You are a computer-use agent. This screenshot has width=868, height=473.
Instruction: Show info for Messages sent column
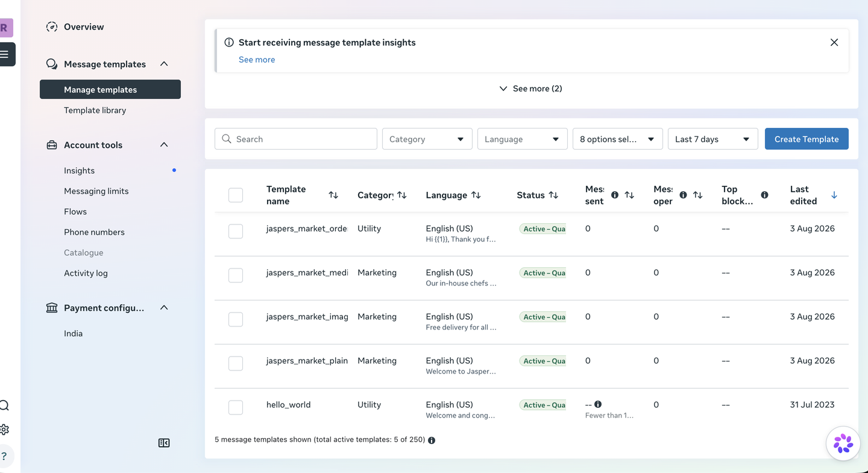pyautogui.click(x=615, y=195)
